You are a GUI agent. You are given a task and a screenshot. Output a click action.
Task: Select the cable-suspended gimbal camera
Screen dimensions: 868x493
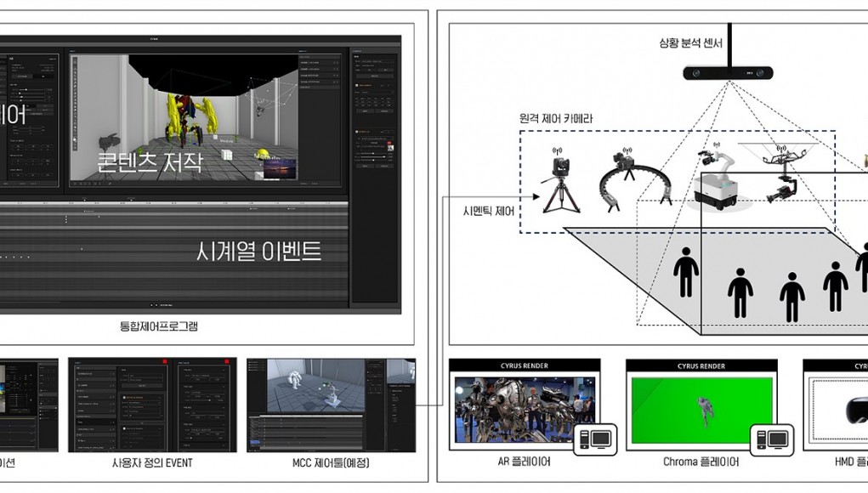point(779,174)
